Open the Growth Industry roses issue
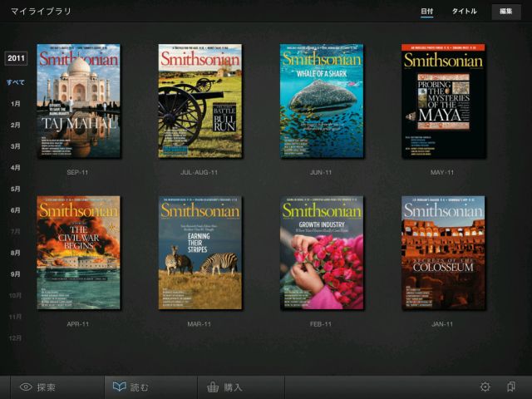The height and width of the screenshot is (399, 532). pyautogui.click(x=322, y=253)
